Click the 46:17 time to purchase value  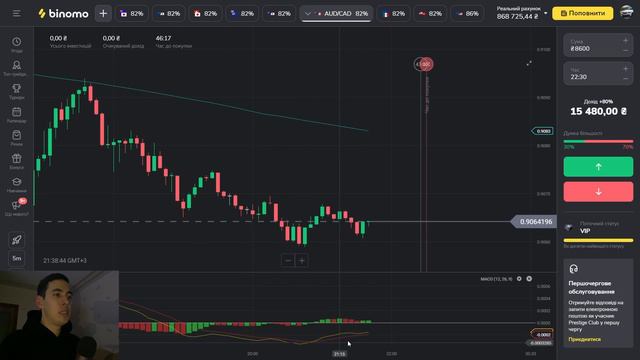click(163, 38)
